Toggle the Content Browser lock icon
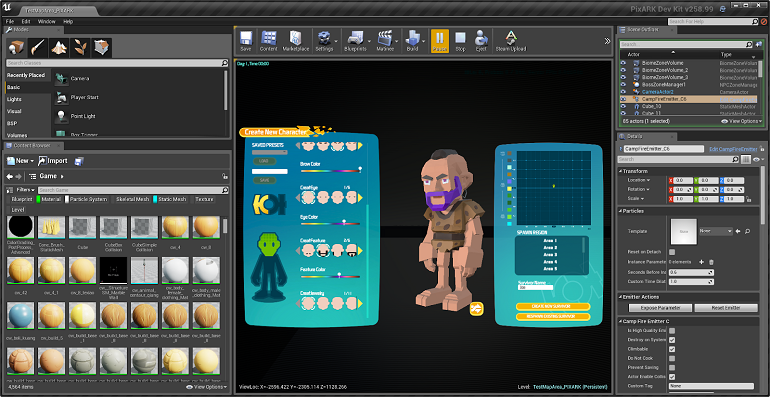The width and height of the screenshot is (770, 397). coord(224,176)
